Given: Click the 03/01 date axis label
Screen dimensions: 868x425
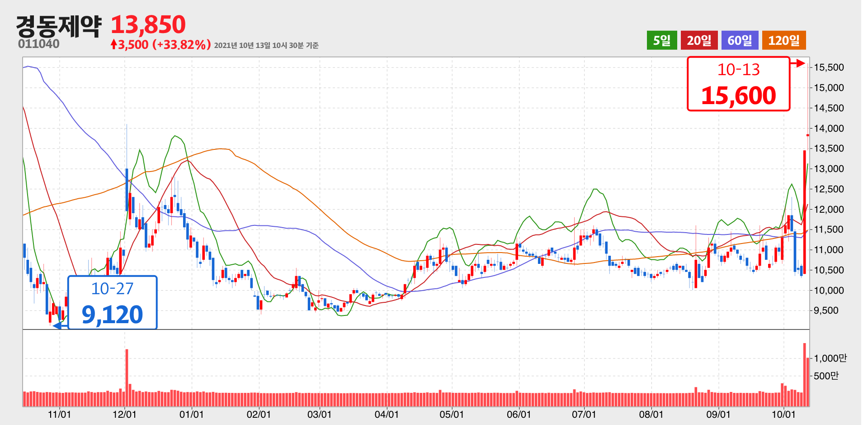Looking at the screenshot, I should (x=319, y=415).
